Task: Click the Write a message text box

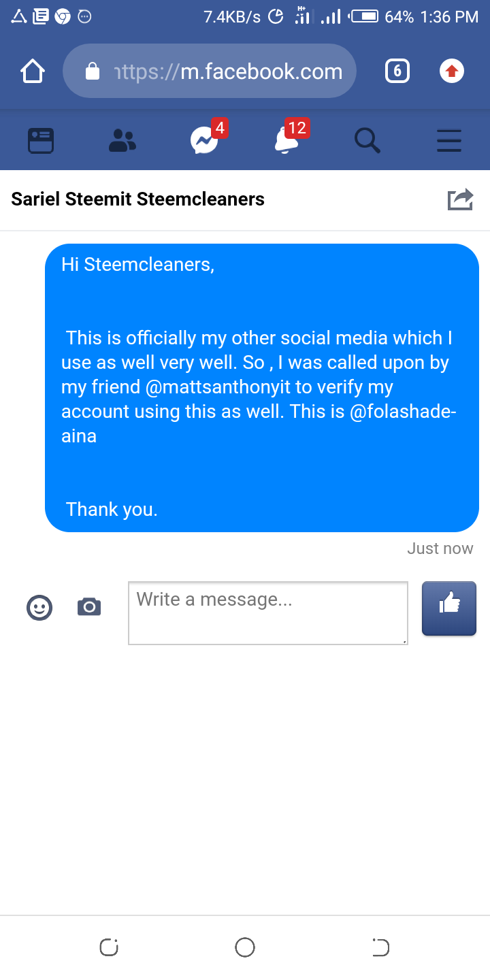Action: (x=268, y=612)
